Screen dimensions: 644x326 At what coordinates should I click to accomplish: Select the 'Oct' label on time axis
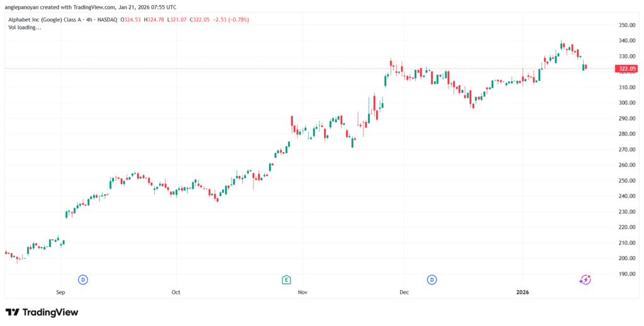[176, 292]
